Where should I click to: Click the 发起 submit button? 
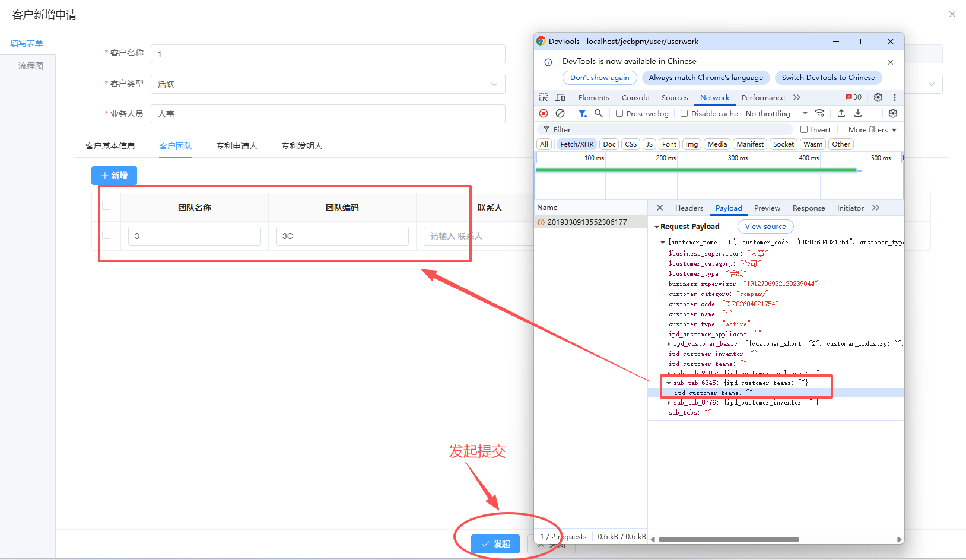495,544
